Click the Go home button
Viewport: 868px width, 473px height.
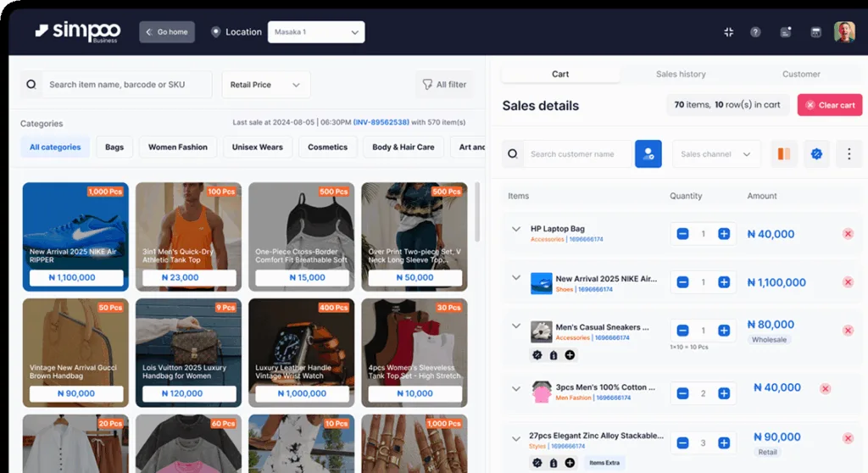tap(167, 32)
